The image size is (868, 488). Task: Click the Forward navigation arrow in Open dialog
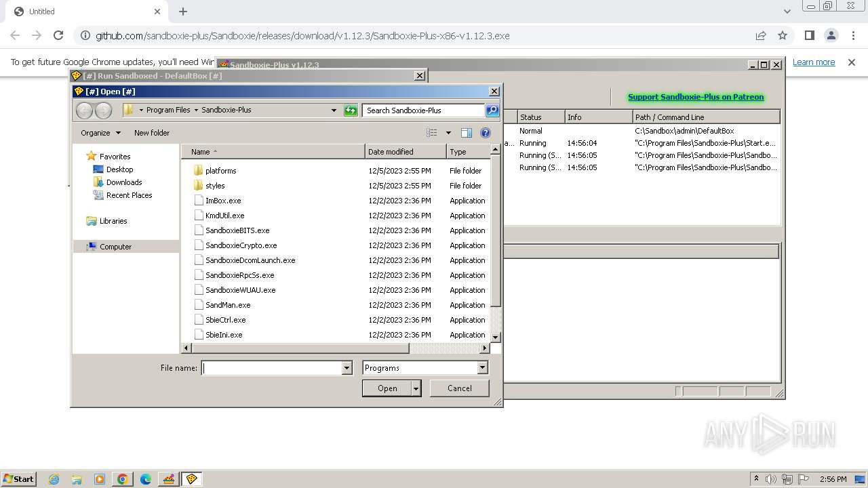[x=103, y=110]
